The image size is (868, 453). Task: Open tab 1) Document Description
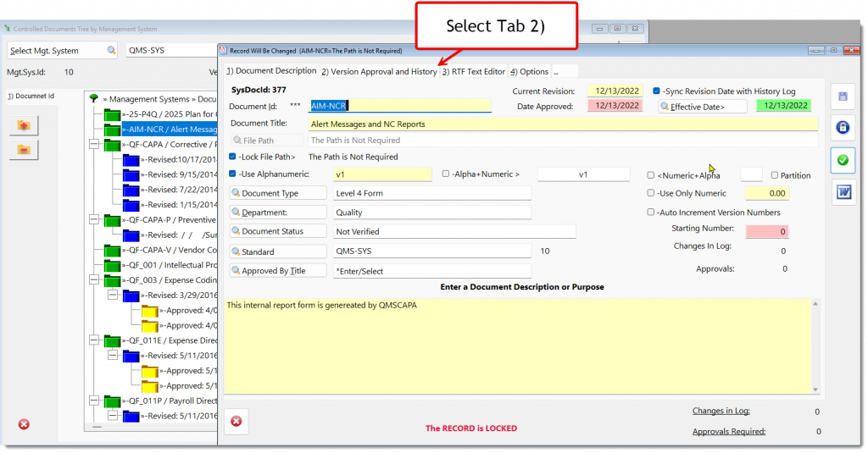[271, 71]
